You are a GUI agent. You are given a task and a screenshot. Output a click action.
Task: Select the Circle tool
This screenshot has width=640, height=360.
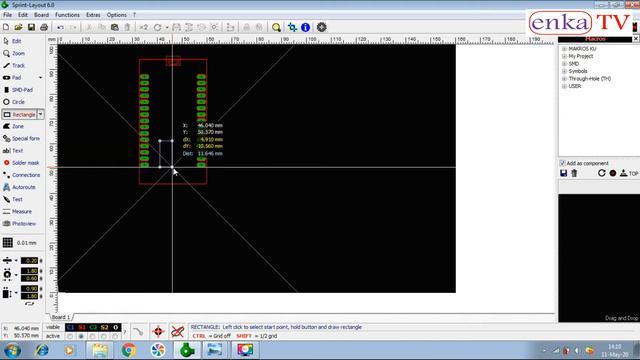pos(13,102)
